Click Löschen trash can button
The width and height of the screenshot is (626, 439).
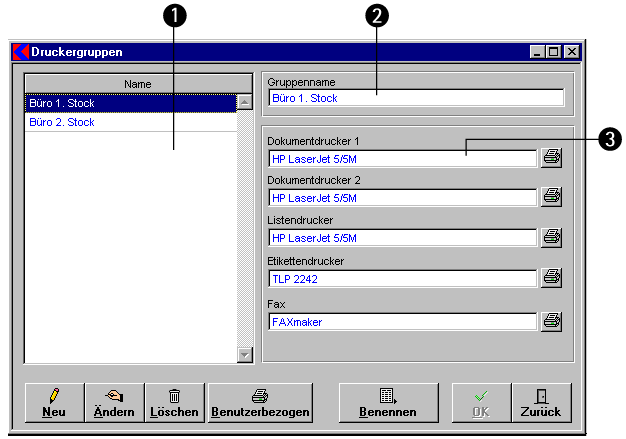pyautogui.click(x=175, y=402)
